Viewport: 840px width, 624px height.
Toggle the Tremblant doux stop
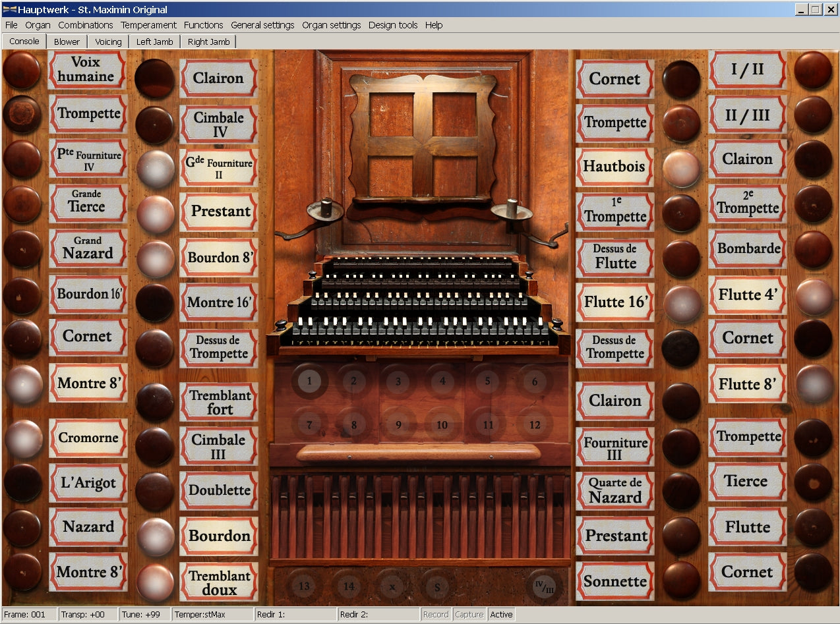tap(155, 582)
